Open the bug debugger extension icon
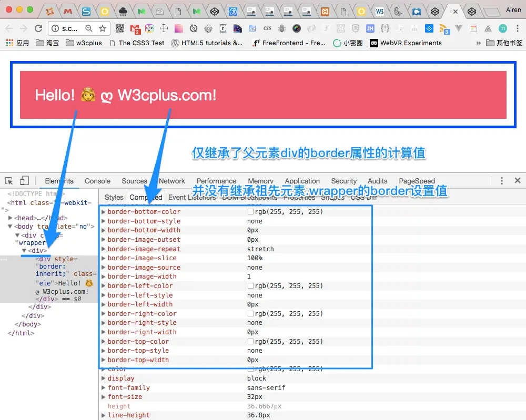 [282, 28]
